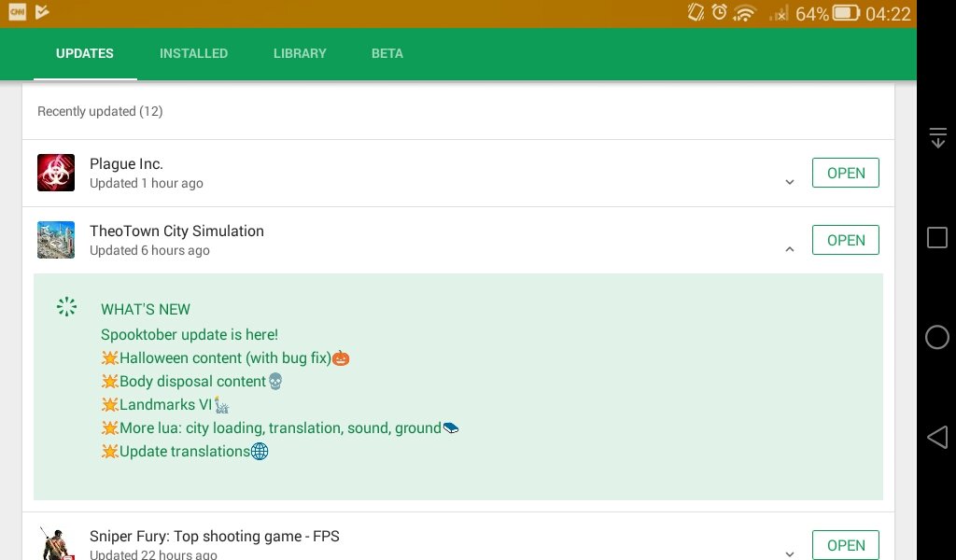Tap the back triangle navigation button

pyautogui.click(x=937, y=437)
